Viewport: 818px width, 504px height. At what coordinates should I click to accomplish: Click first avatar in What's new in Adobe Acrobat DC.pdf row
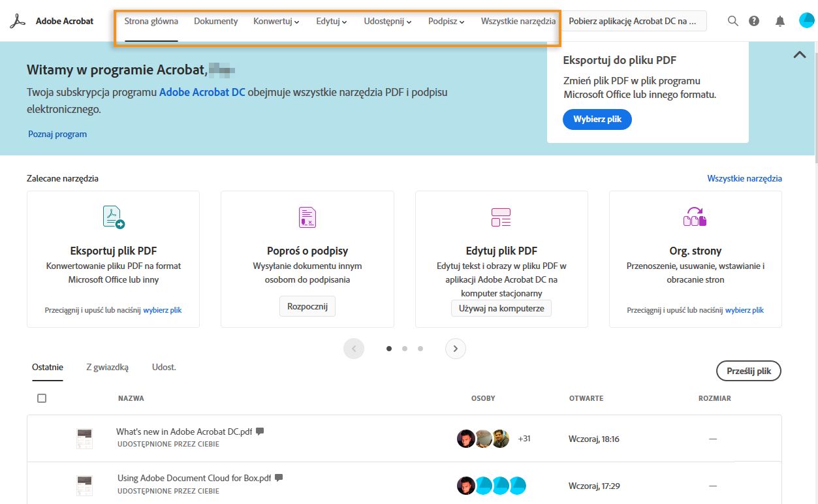point(465,439)
